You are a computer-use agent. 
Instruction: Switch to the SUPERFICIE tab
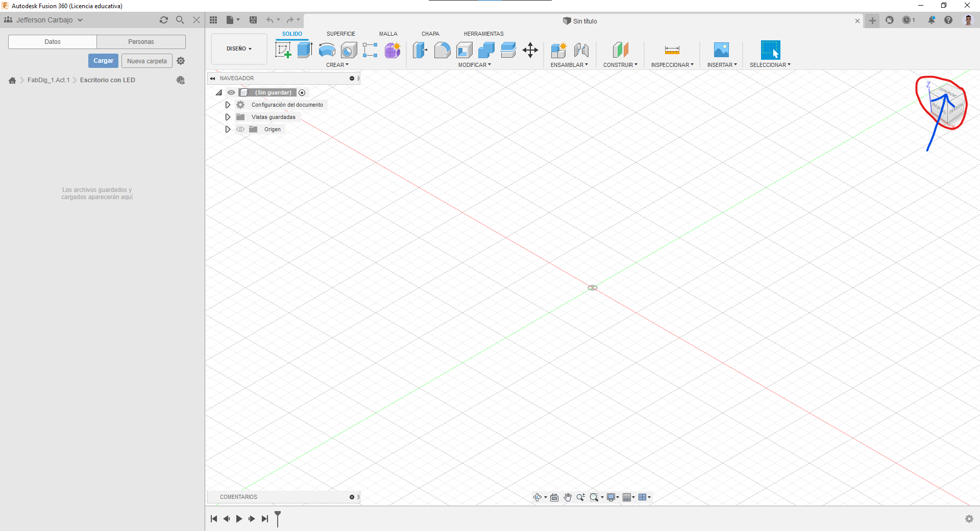(x=341, y=34)
